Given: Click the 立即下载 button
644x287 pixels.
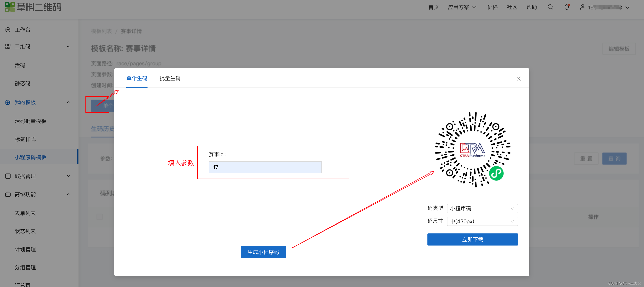Looking at the screenshot, I should pyautogui.click(x=472, y=239).
